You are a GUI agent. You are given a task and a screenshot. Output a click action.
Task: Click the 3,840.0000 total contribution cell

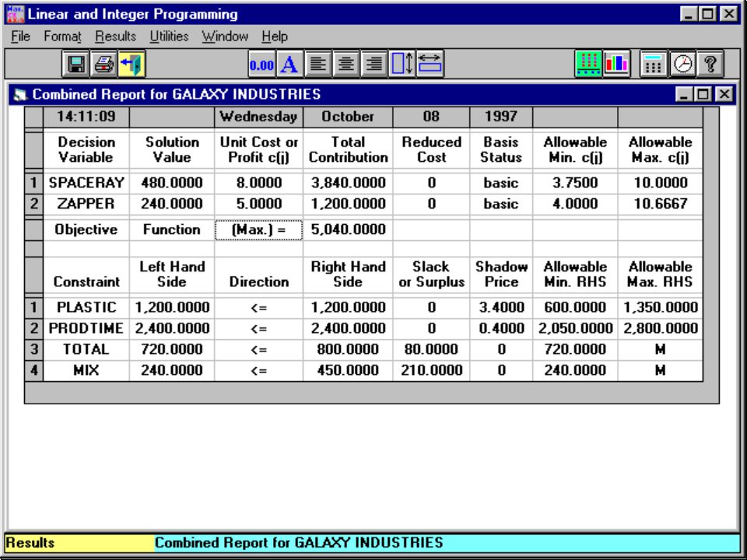tap(348, 183)
